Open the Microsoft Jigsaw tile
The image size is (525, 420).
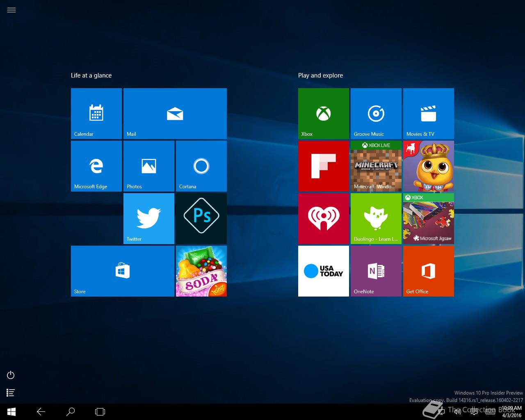[429, 219]
